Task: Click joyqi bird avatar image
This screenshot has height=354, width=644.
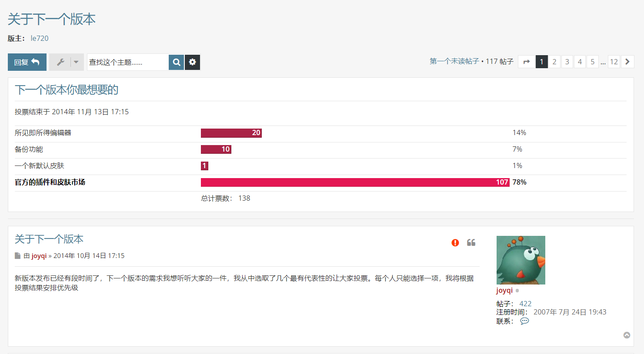Action: click(521, 260)
